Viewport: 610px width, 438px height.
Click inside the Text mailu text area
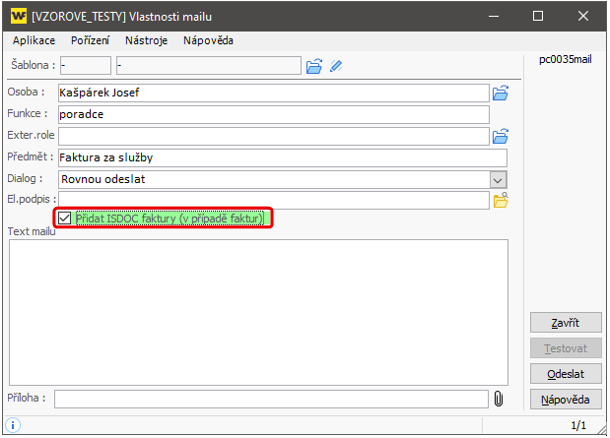coord(258,310)
